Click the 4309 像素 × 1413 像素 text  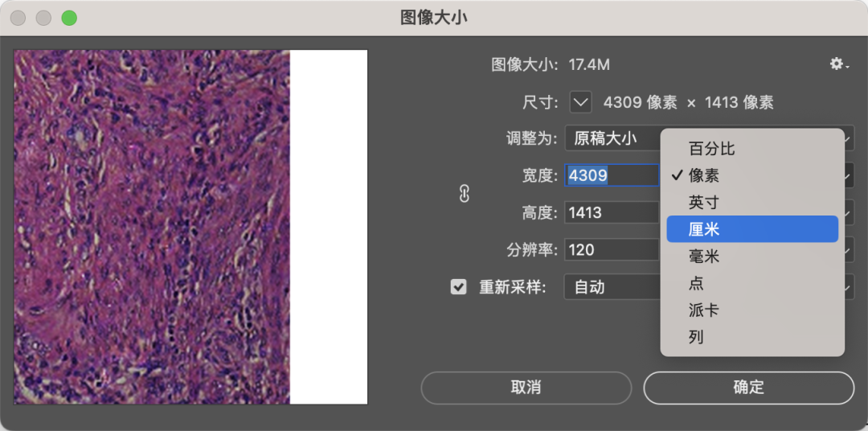click(x=688, y=102)
